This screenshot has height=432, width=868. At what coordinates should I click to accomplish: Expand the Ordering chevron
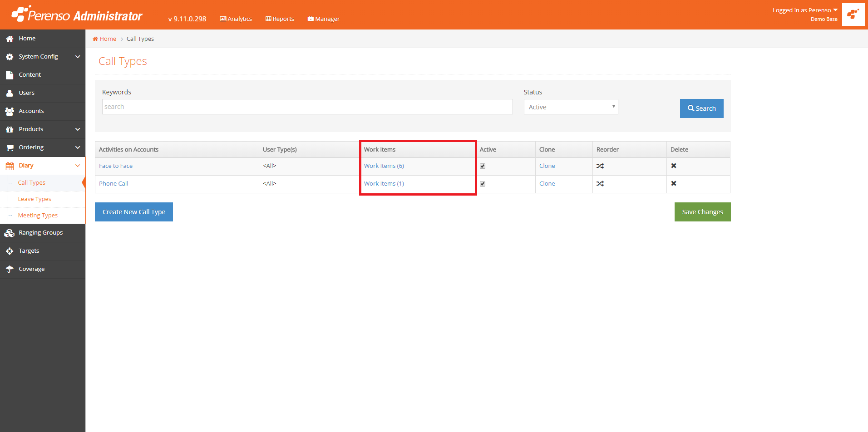(78, 147)
